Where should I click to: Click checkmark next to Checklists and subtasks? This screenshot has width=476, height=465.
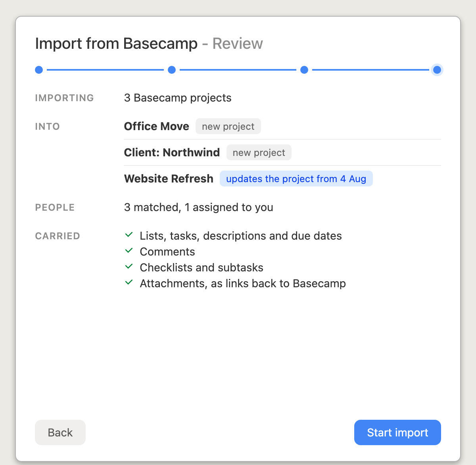coord(129,267)
